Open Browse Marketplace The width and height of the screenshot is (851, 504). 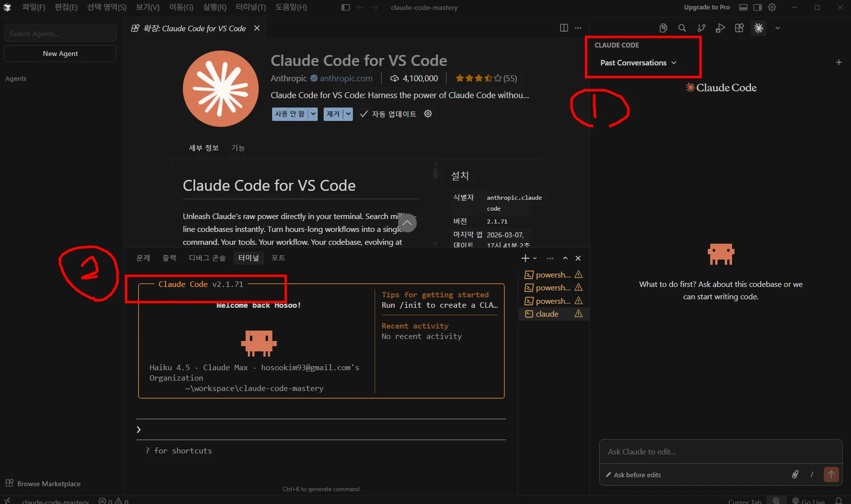click(43, 484)
